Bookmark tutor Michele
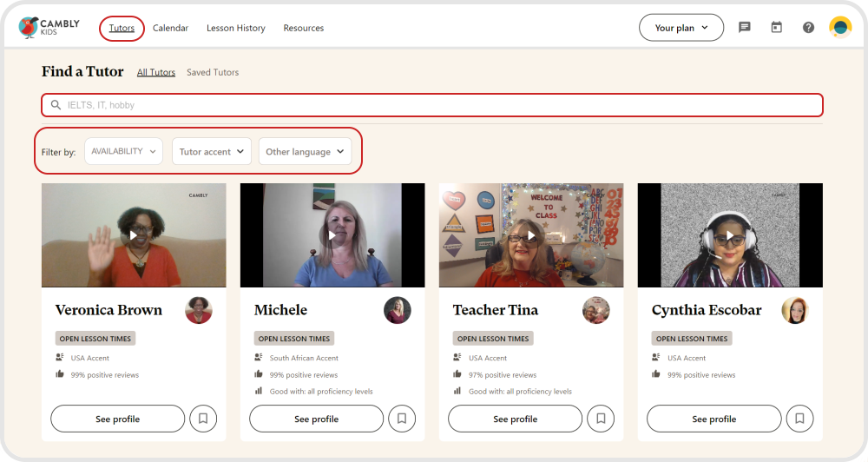Screen dimensions: 868x462 [402, 419]
